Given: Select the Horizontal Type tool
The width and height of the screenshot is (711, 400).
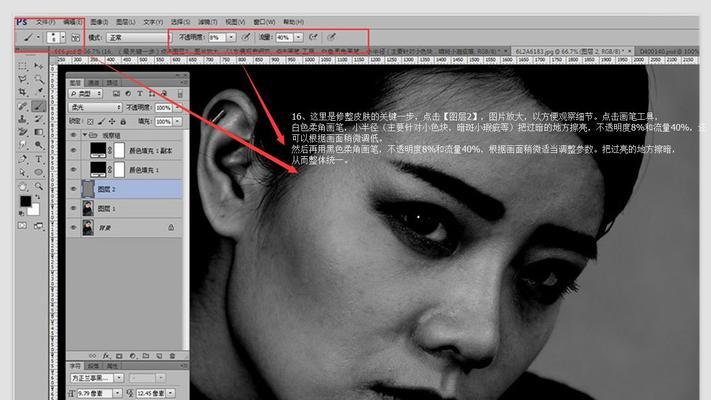Looking at the screenshot, I should [x=39, y=159].
